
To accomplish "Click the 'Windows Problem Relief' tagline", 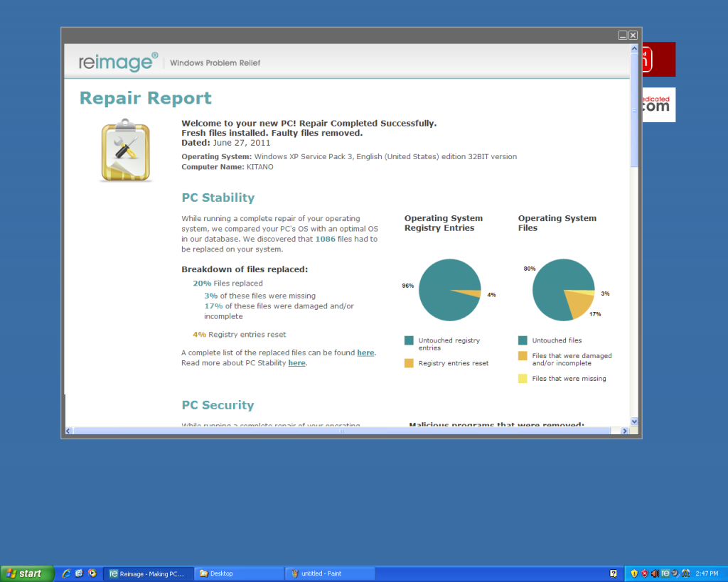I will pyautogui.click(x=215, y=63).
